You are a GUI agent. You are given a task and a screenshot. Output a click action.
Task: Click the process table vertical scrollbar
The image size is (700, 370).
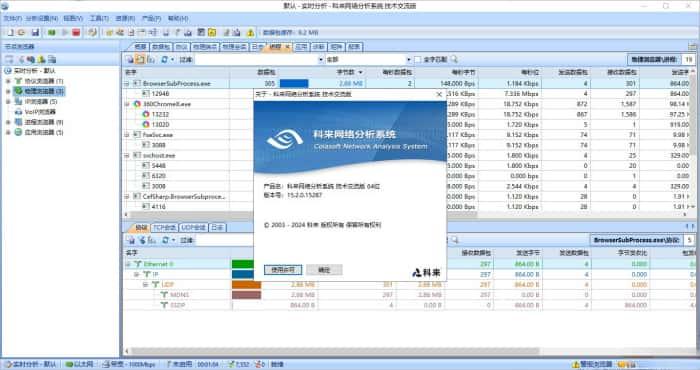point(693,116)
